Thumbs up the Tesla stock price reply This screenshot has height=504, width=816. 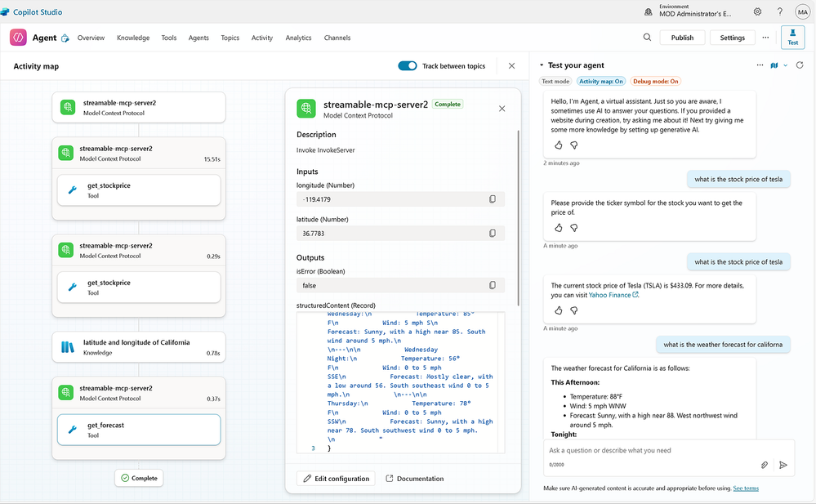pyautogui.click(x=559, y=310)
